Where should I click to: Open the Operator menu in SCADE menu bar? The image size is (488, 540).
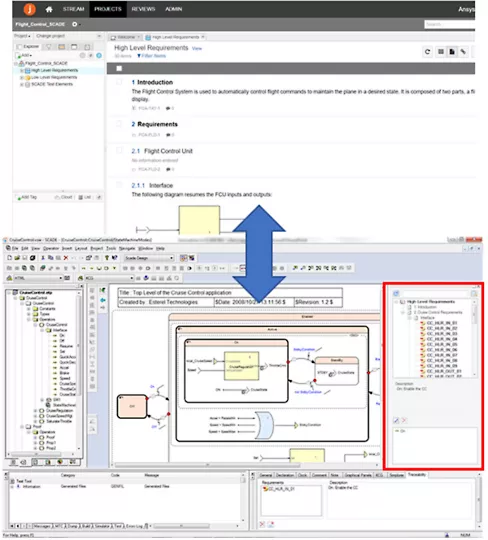tap(51, 248)
